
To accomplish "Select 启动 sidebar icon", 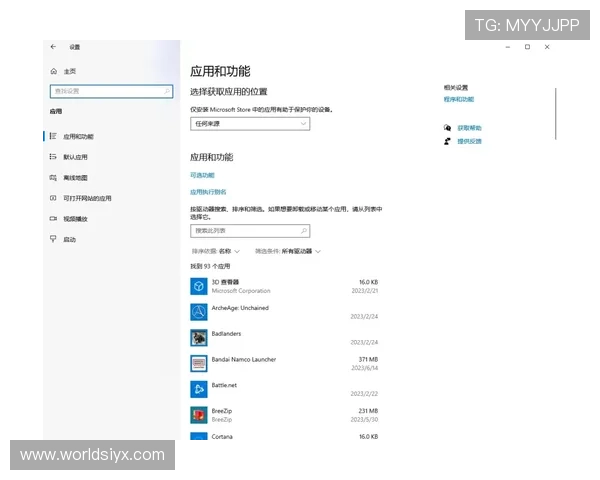I will 53,239.
